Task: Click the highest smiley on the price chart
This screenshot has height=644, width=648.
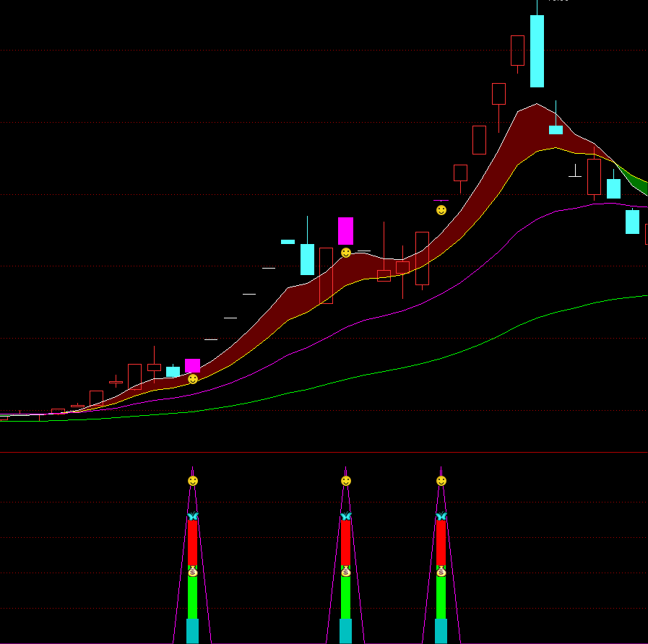Action: (441, 210)
